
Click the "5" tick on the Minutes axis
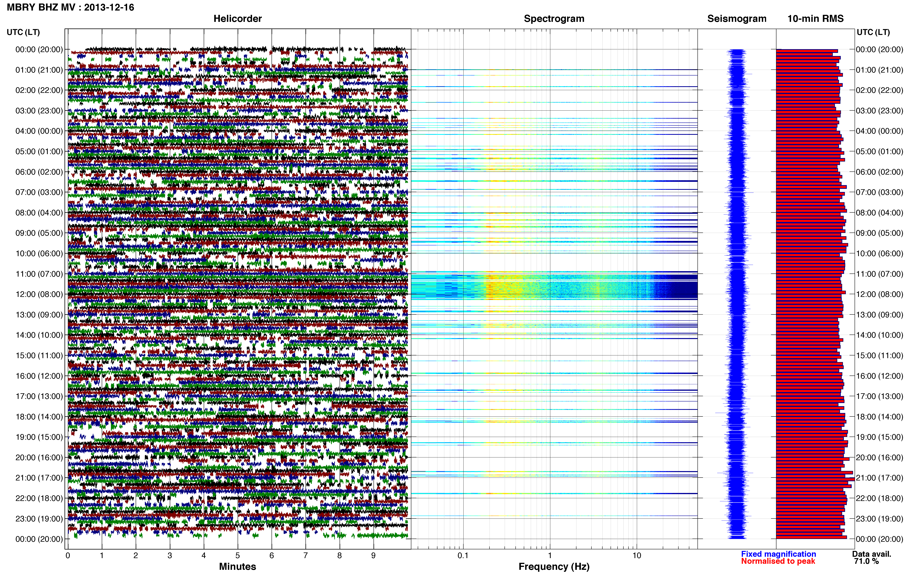click(x=238, y=556)
